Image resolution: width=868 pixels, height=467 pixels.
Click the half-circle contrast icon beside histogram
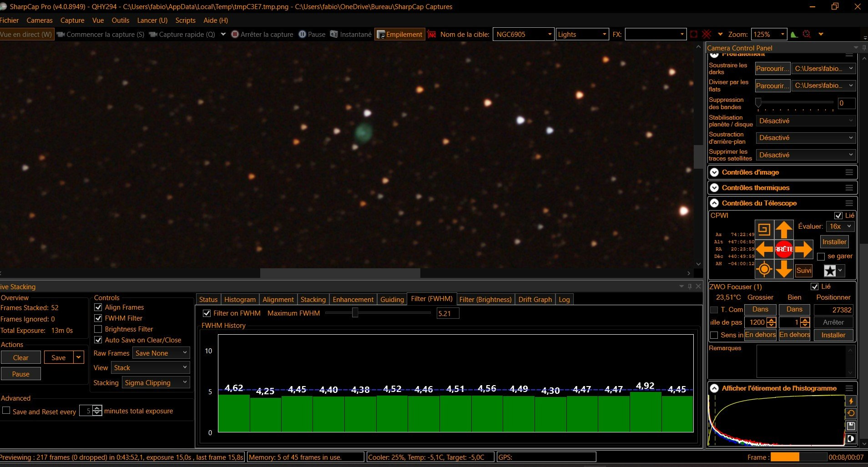pos(851,439)
